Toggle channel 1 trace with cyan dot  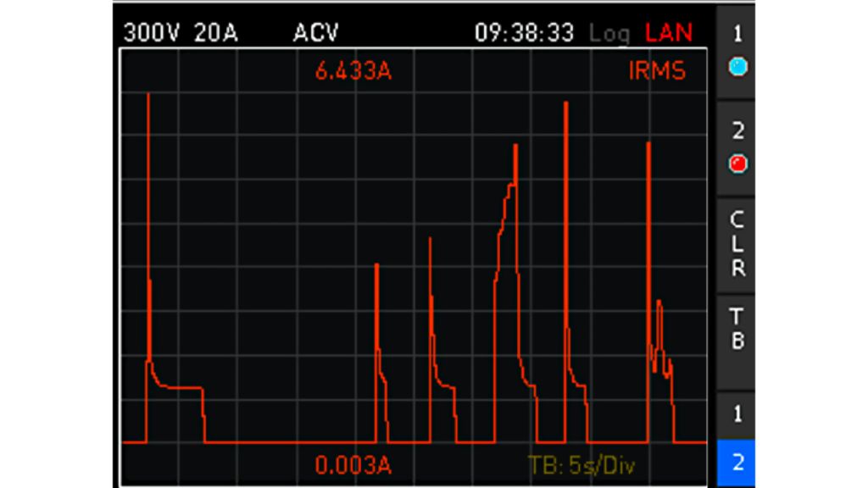(737, 53)
